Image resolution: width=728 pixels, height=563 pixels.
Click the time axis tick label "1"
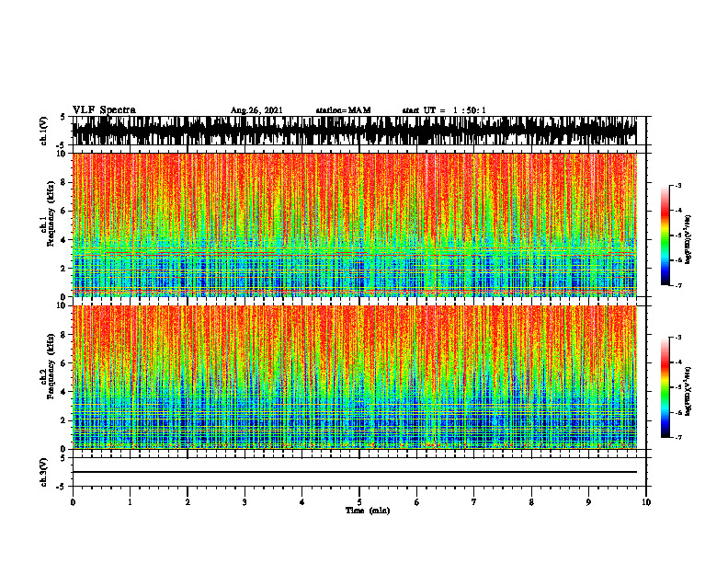point(130,502)
